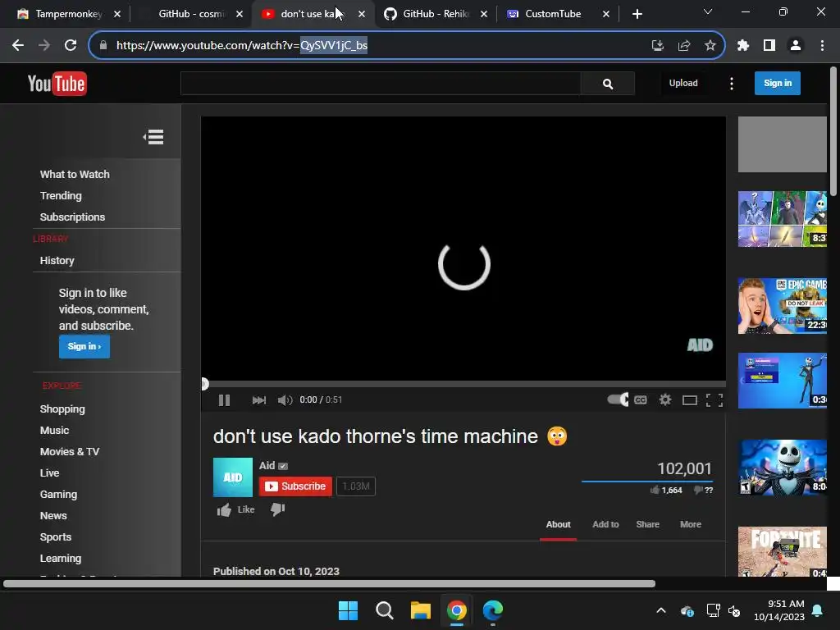Like the video with thumbs up
The width and height of the screenshot is (840, 630).
(x=235, y=509)
